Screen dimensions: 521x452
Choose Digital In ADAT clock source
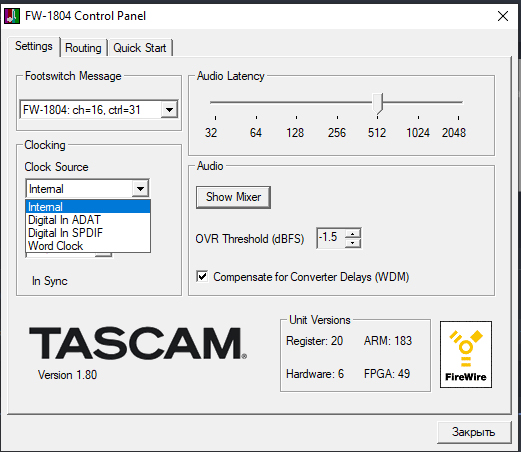88,220
